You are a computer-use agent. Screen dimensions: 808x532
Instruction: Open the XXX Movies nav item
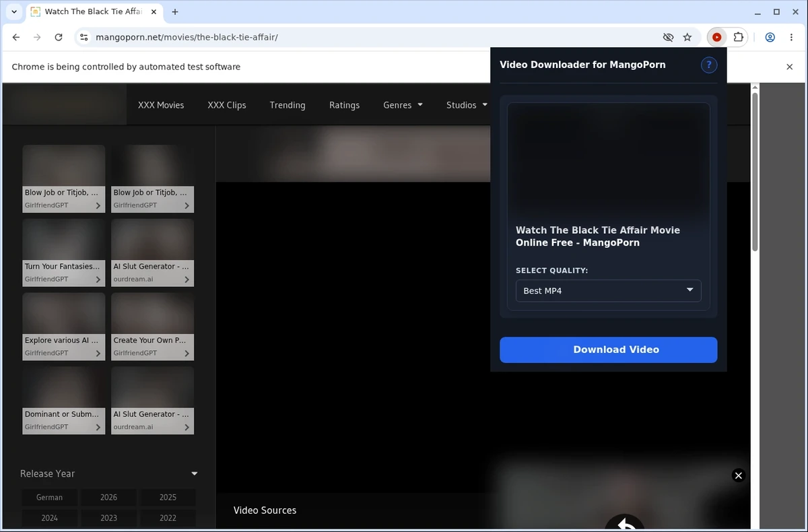click(x=161, y=105)
